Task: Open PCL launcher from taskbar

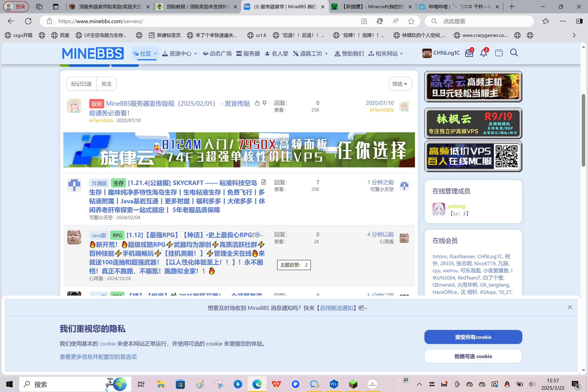Action: tap(334, 384)
